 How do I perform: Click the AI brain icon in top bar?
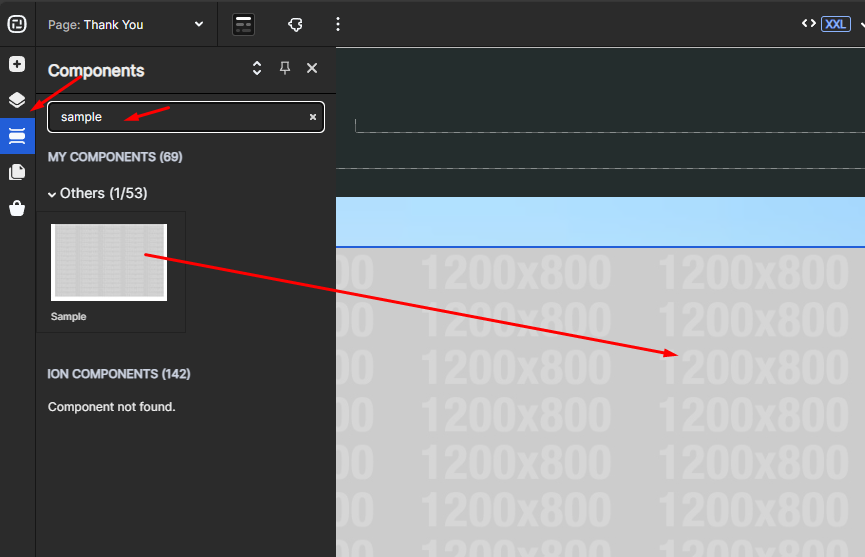(295, 24)
